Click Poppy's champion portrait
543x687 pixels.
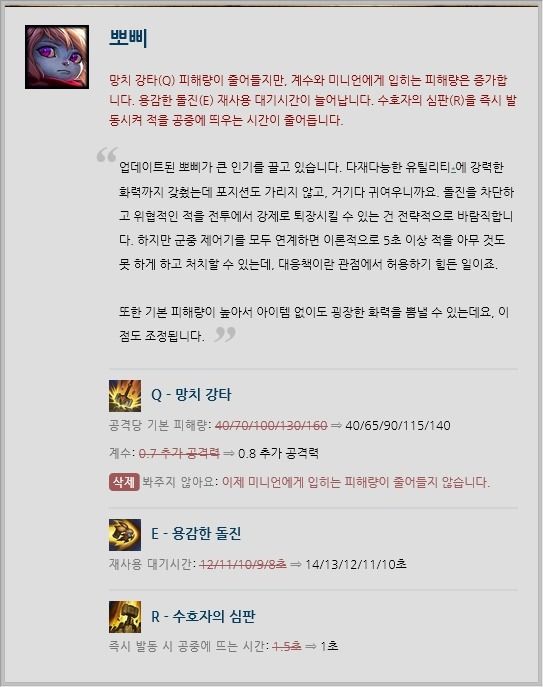(57, 57)
